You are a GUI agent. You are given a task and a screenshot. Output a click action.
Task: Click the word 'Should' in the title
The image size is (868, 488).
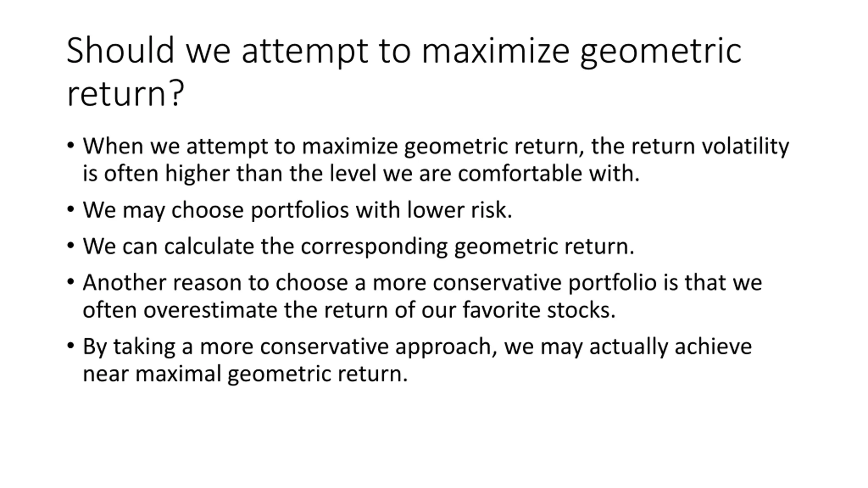tap(120, 51)
